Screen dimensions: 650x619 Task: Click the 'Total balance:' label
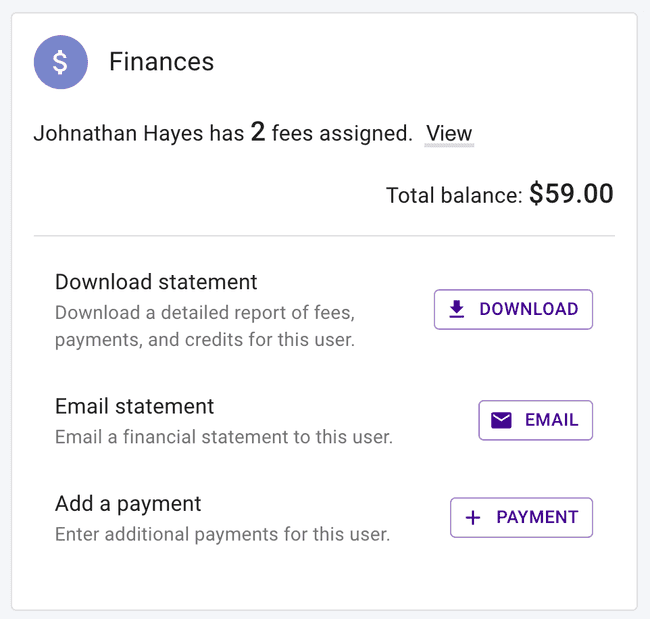(454, 195)
